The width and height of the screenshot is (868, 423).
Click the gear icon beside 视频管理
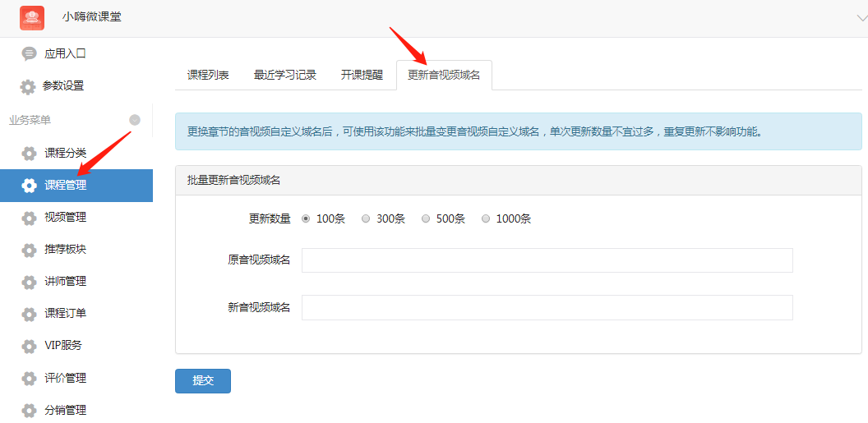pyautogui.click(x=29, y=218)
